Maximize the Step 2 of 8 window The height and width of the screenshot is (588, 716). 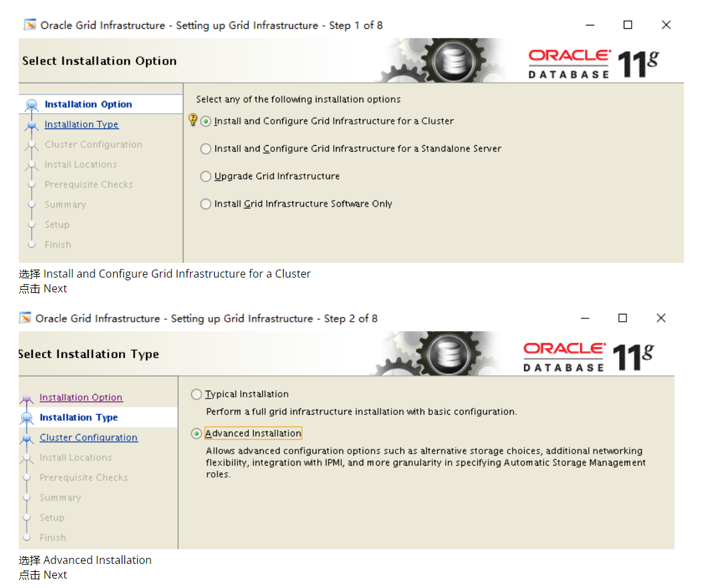pyautogui.click(x=622, y=318)
